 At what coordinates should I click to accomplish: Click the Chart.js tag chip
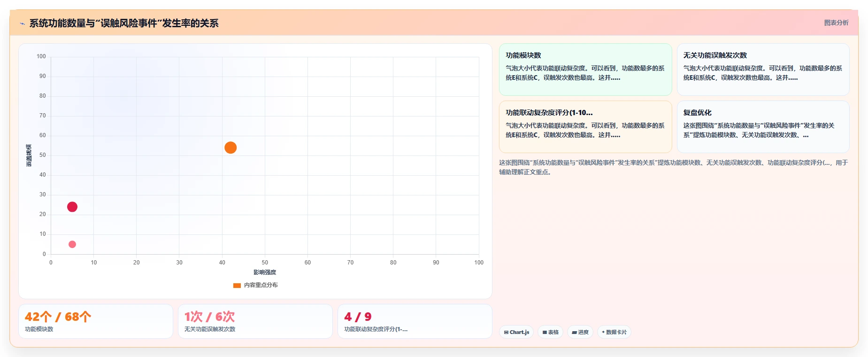pyautogui.click(x=516, y=332)
